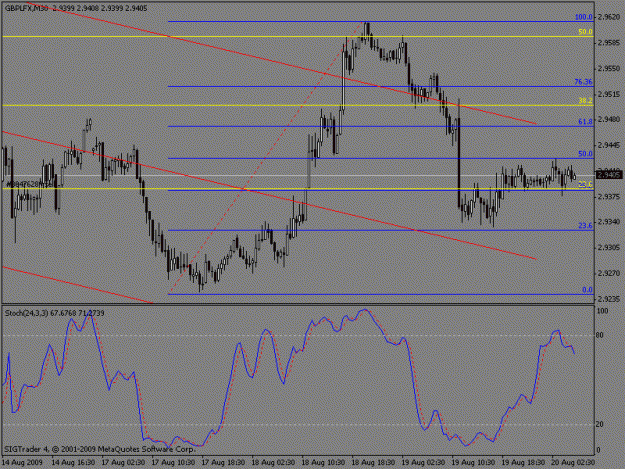
Task: Click the 18 Aug 10:30 time label
Action: (x=323, y=463)
